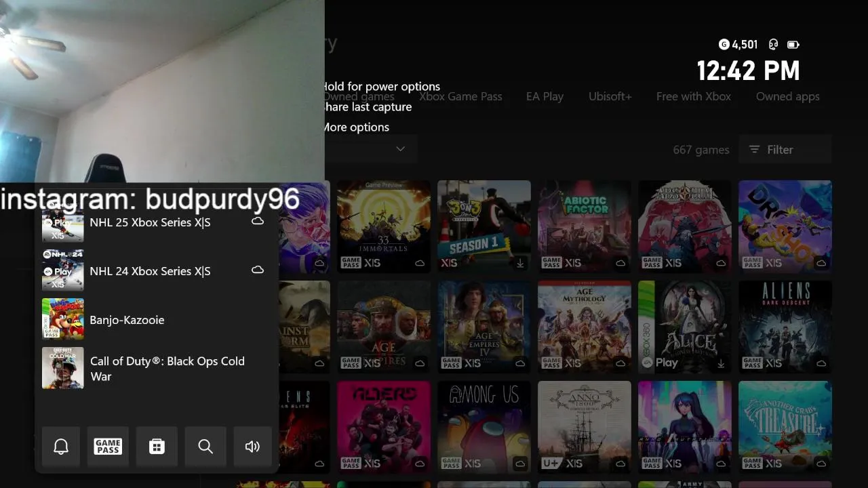Click the cloud icon beside NHL 24
Screen dimensions: 868x488
(x=258, y=270)
